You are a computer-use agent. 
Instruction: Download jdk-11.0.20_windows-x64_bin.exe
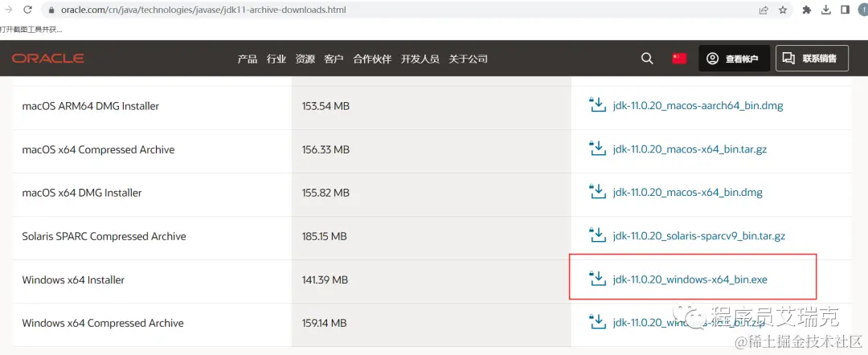pyautogui.click(x=690, y=280)
